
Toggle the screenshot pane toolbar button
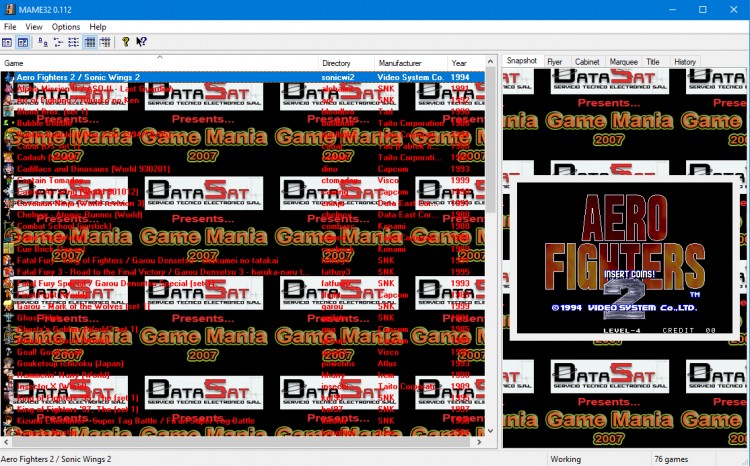22,42
